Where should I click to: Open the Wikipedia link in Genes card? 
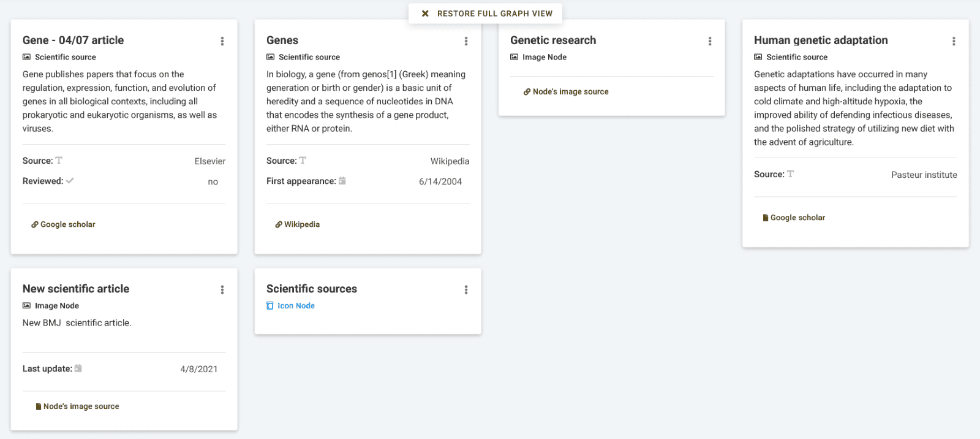(298, 224)
